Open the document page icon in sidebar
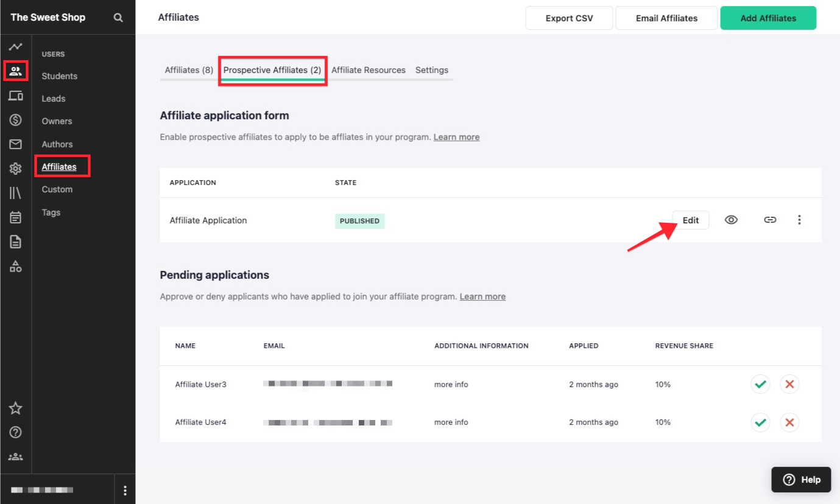840x504 pixels. (x=16, y=242)
